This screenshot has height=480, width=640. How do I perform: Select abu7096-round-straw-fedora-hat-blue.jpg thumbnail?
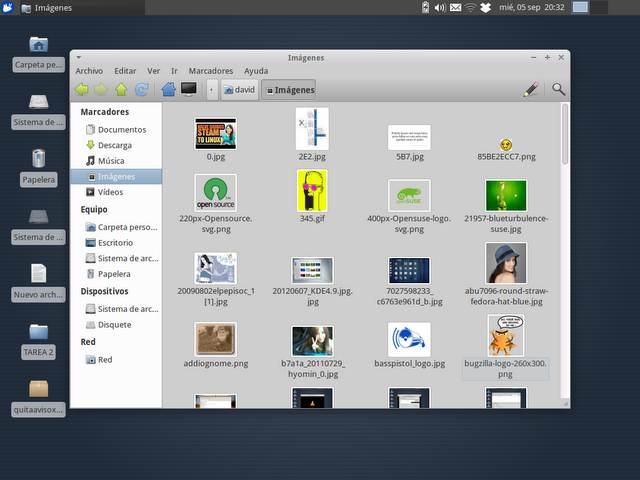point(506,263)
